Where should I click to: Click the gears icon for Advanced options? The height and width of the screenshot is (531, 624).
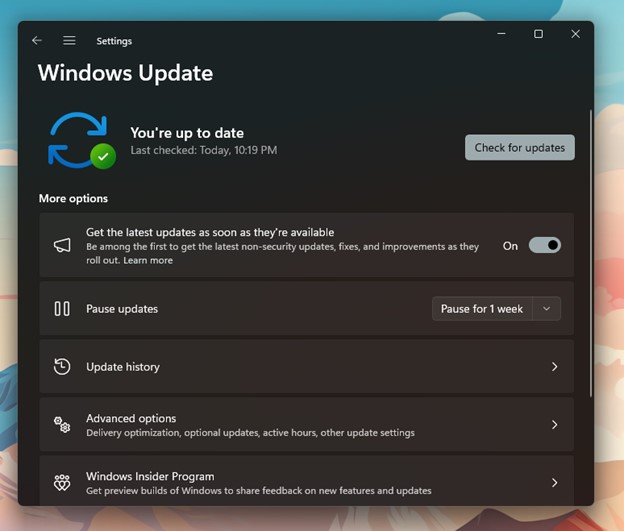(62, 425)
